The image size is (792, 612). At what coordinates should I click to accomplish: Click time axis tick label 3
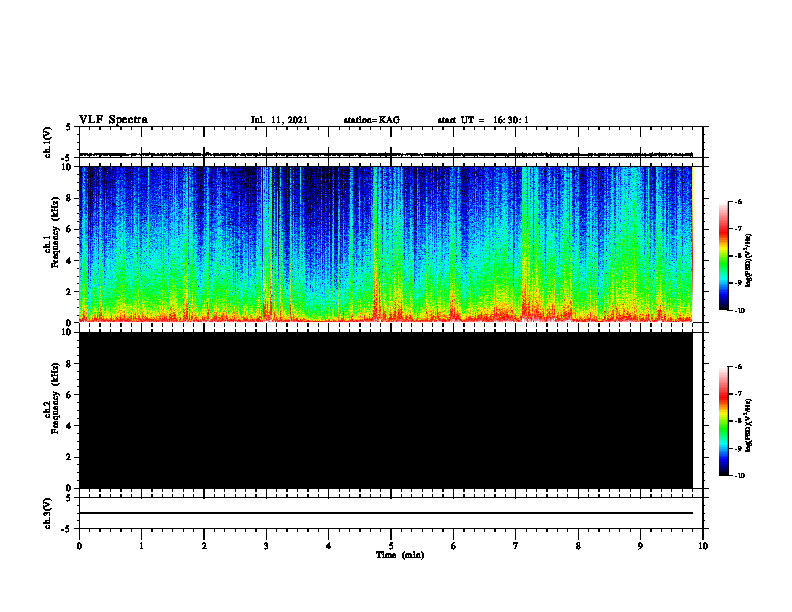click(266, 546)
